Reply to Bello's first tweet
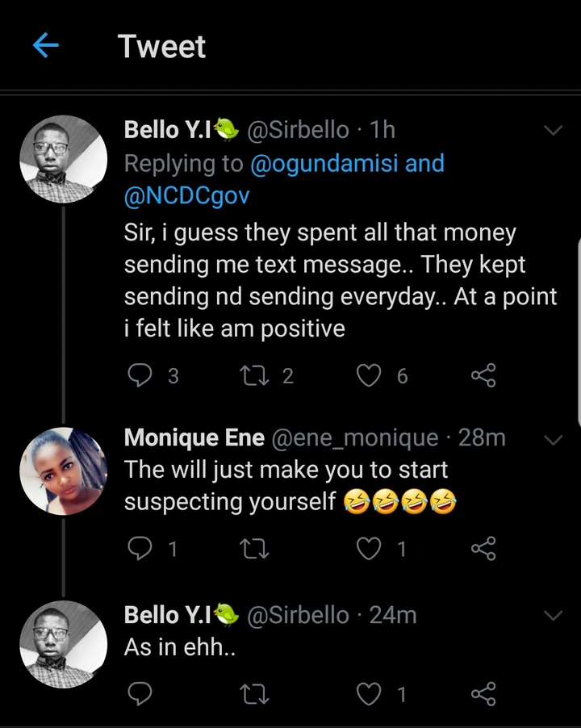 (141, 375)
